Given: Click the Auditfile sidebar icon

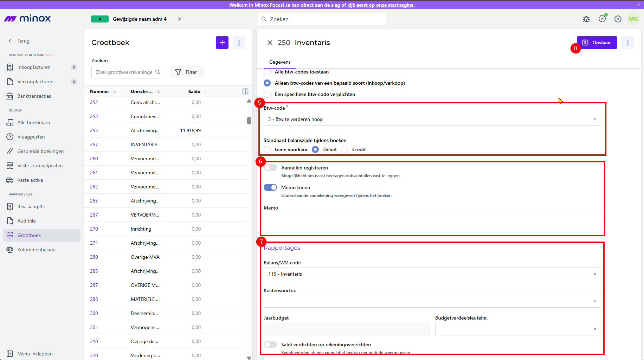Looking at the screenshot, I should (x=10, y=221).
